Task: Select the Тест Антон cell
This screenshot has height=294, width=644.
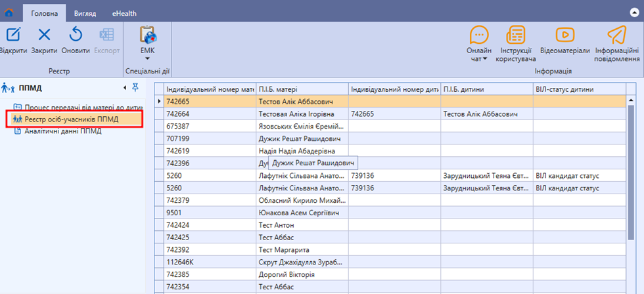Action: tap(302, 225)
